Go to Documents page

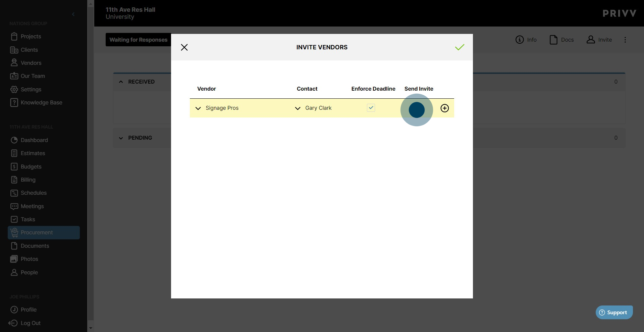coord(35,246)
